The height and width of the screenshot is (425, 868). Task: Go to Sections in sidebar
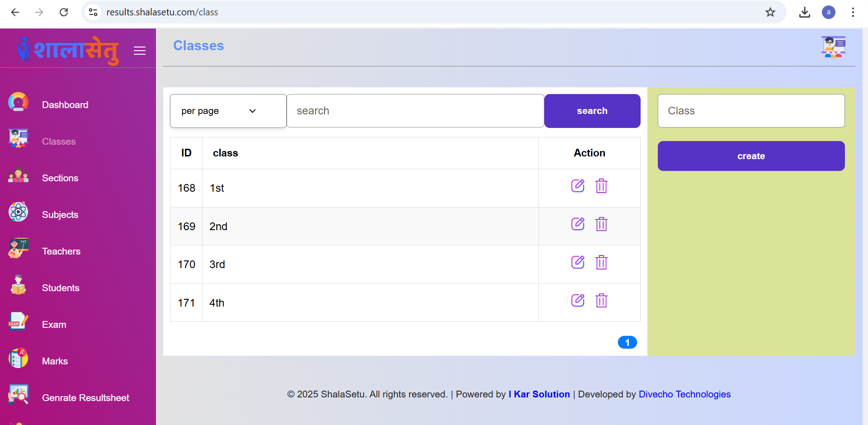point(60,178)
